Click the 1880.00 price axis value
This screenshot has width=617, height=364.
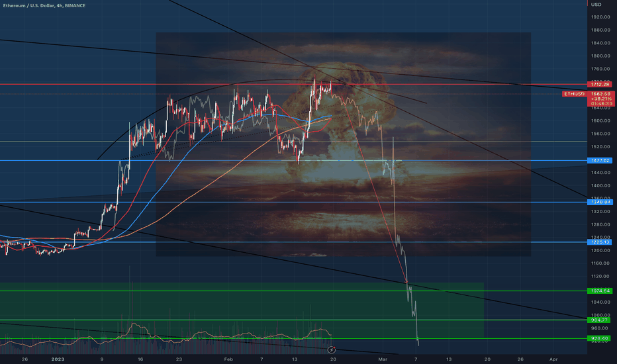pyautogui.click(x=600, y=30)
